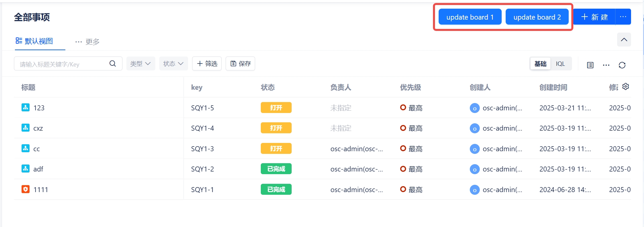
Task: Switch filter mode to 基础
Action: click(540, 63)
